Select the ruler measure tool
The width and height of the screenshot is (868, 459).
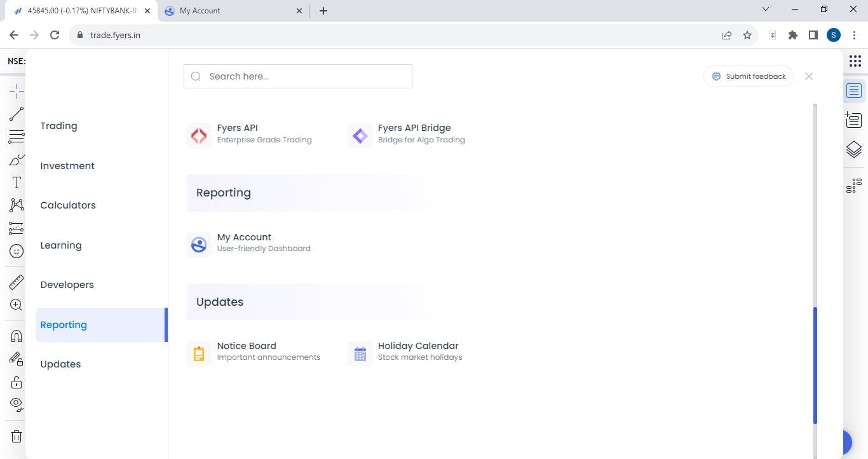pyautogui.click(x=17, y=282)
